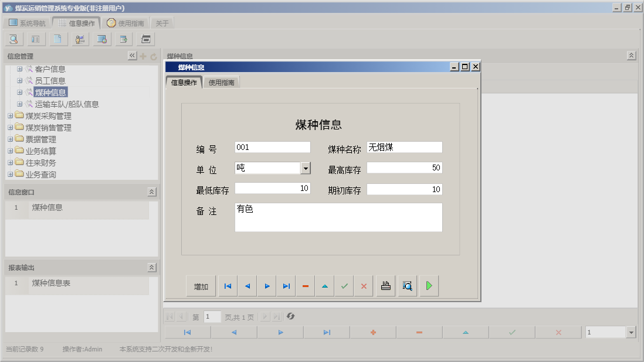Jump to first record using the dialog navigator

(228, 286)
